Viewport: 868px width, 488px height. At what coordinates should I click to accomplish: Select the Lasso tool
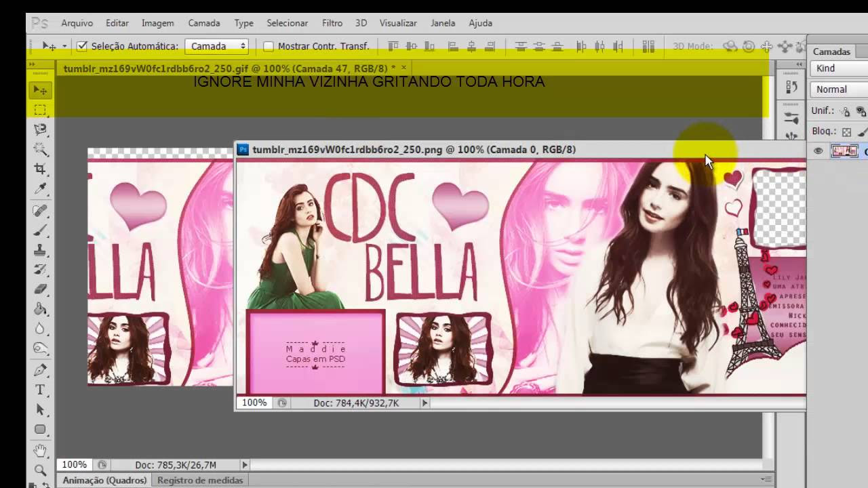click(x=40, y=129)
